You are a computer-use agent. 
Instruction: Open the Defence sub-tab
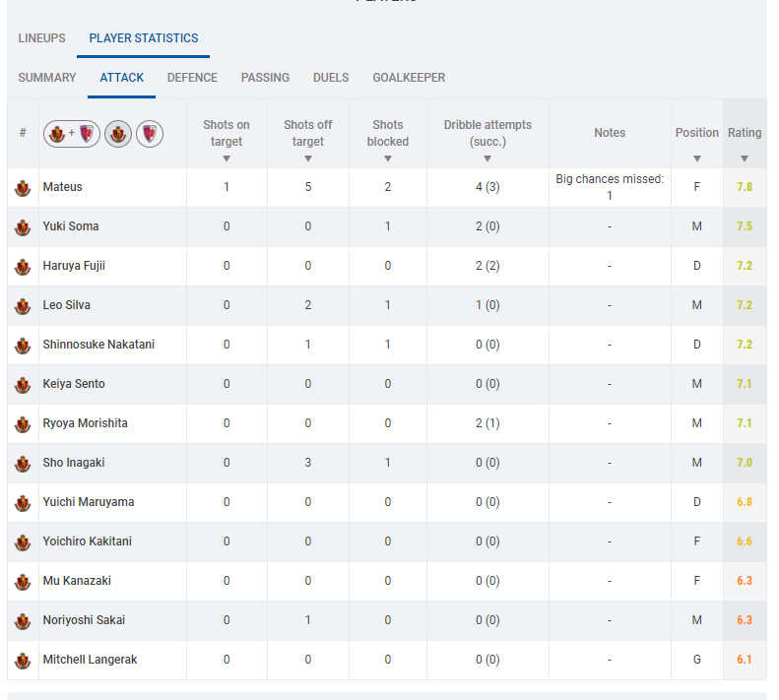192,78
